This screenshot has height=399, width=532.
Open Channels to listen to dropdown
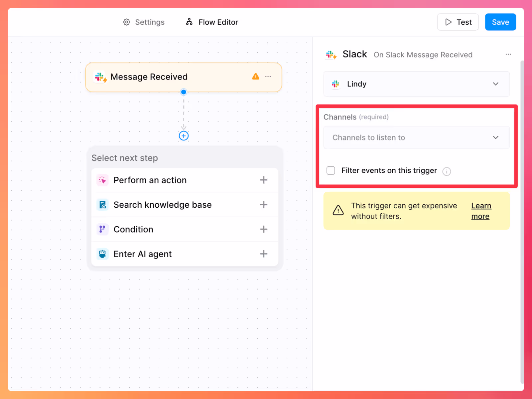(417, 137)
